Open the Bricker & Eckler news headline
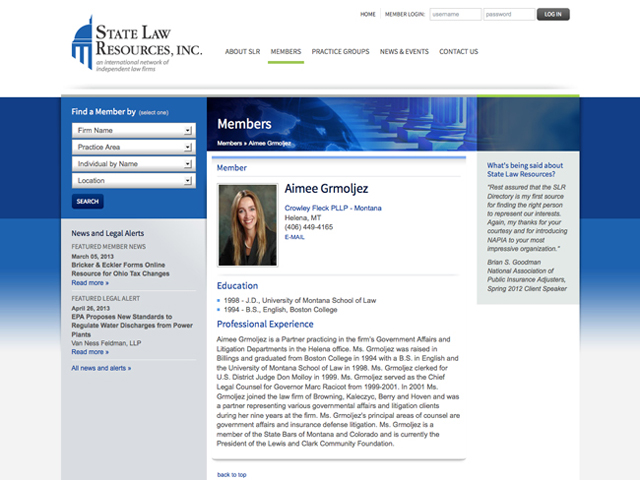This screenshot has height=480, width=640. [120, 269]
